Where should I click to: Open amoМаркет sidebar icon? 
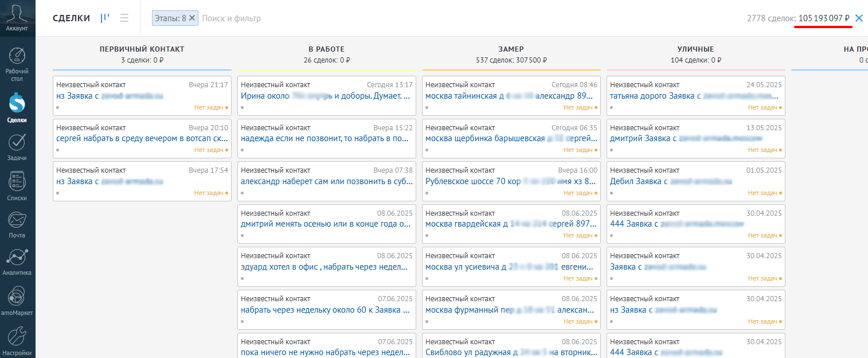click(x=17, y=297)
